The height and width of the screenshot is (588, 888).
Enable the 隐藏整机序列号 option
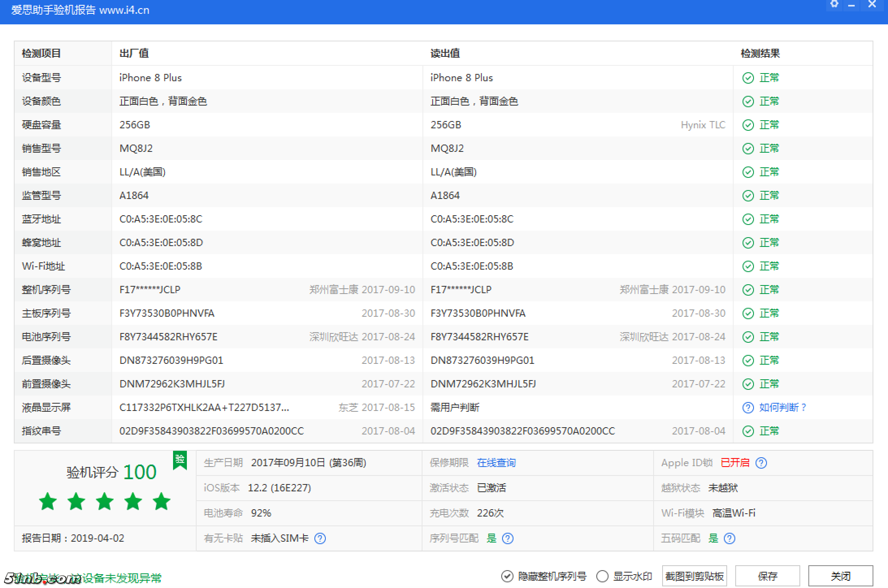point(507,576)
